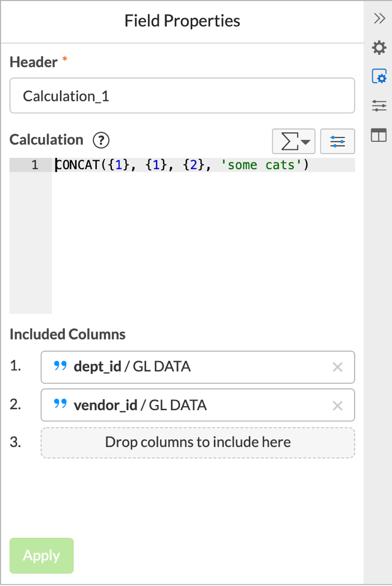Select the general settings gear in sidebar
This screenshot has height=586, width=392.
pyautogui.click(x=379, y=48)
